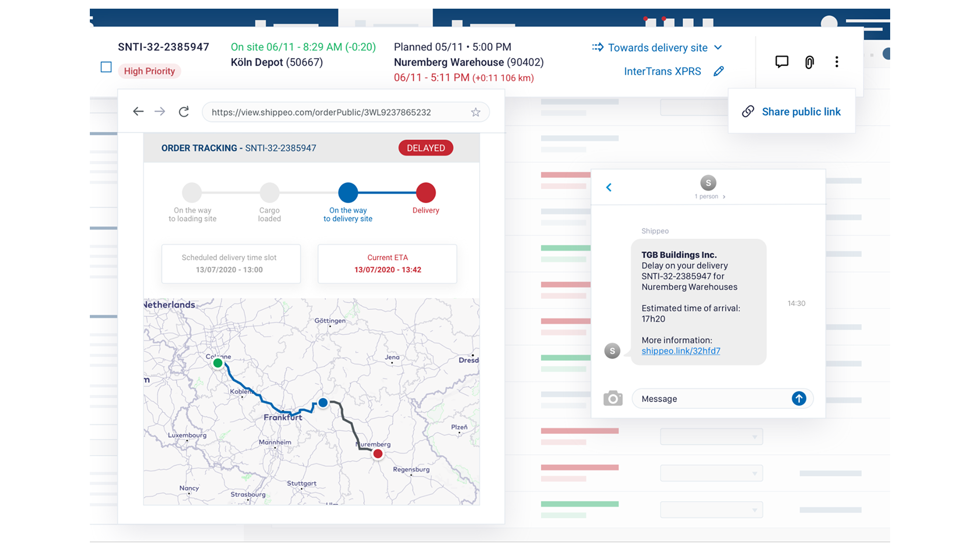
Task: Click the On site 06/11 - 8:29 AM status
Action: 303,47
